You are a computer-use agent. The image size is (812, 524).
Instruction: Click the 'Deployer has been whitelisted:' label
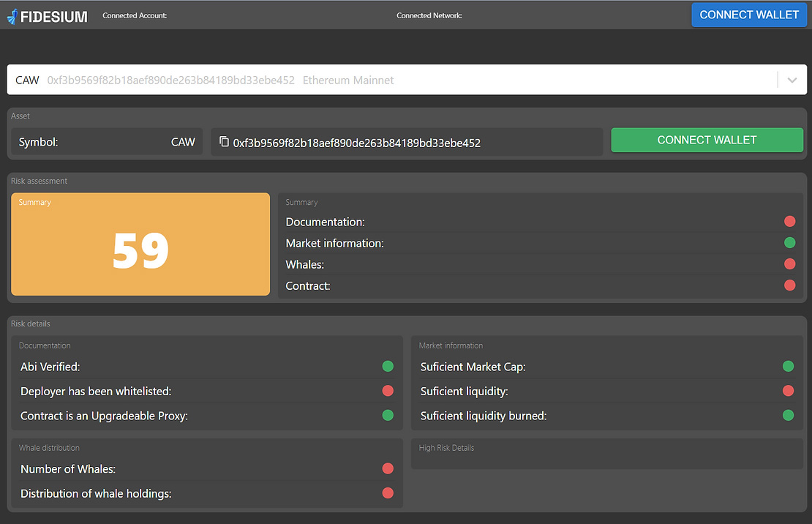tap(96, 392)
